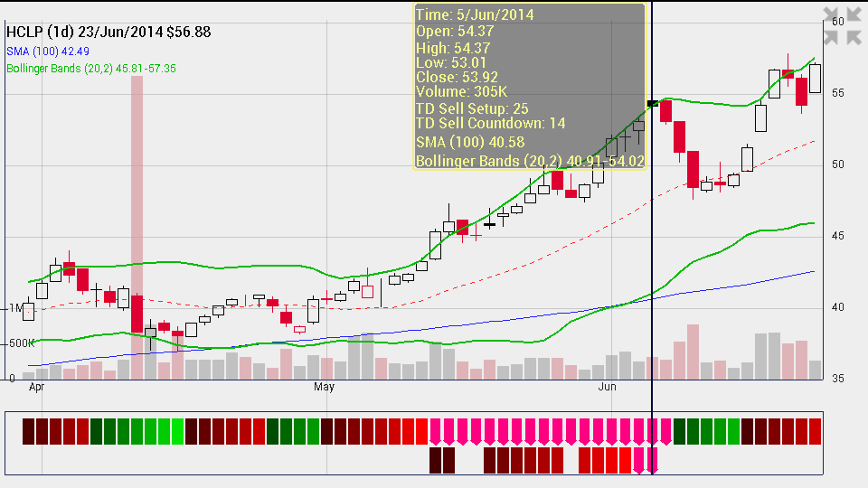Click the 35 price axis label

click(838, 379)
